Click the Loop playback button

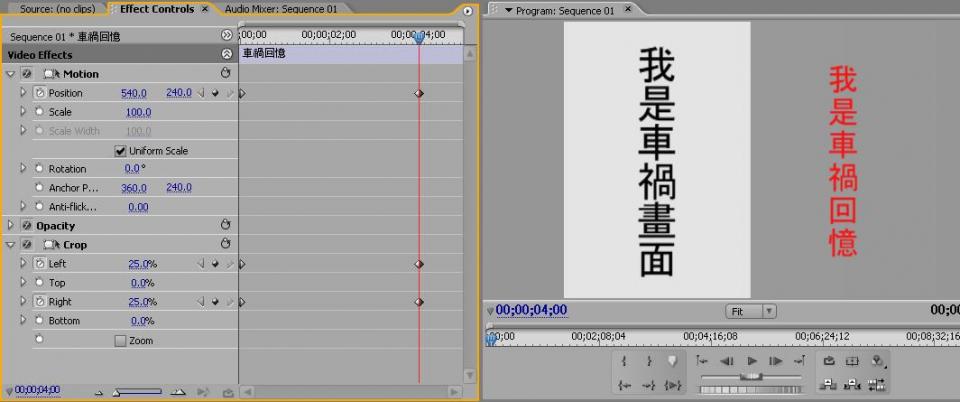coord(829,361)
